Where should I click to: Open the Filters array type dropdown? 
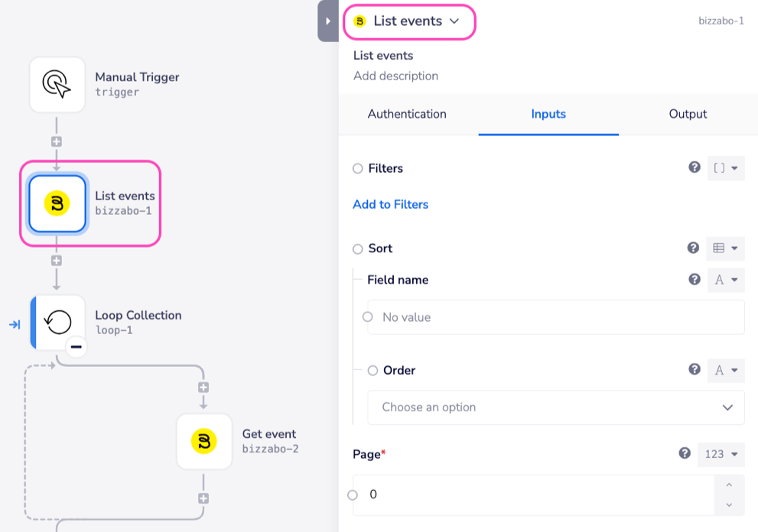(x=725, y=168)
